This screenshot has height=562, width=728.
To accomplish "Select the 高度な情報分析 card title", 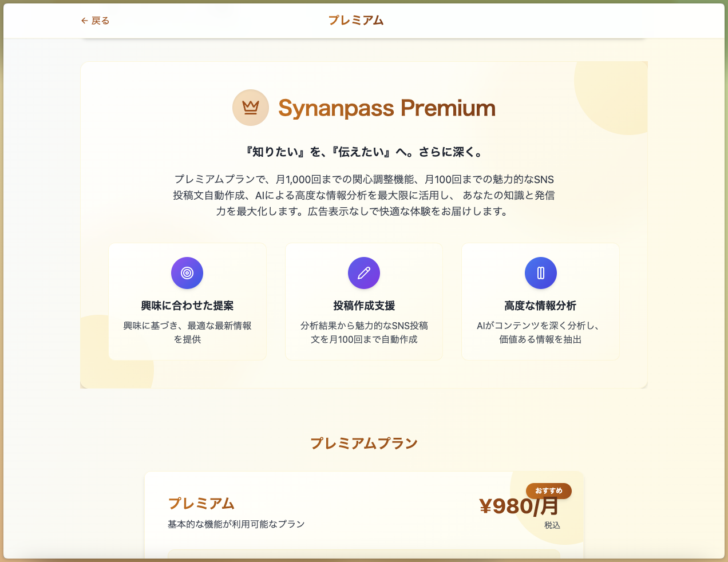I will click(x=540, y=306).
